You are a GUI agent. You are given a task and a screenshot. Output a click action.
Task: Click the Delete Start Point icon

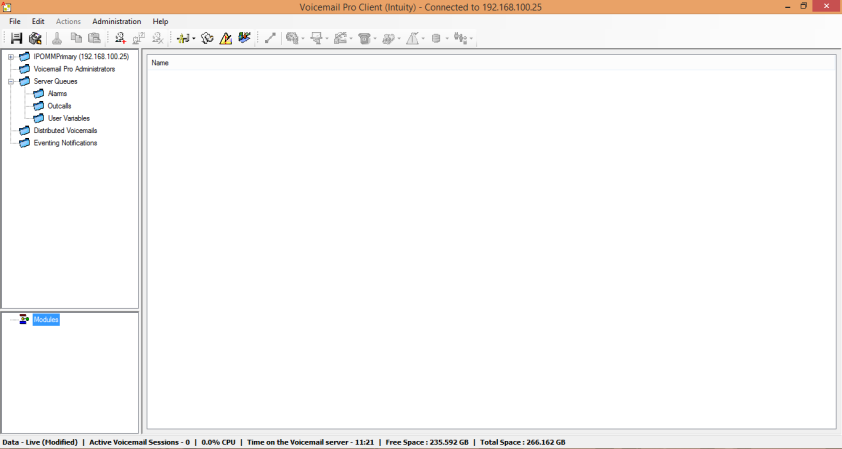coord(157,38)
